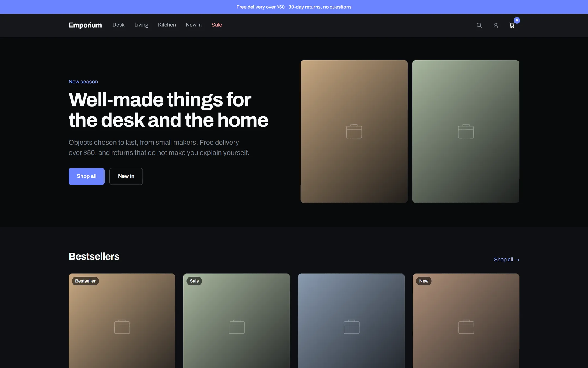
Task: Go to the Kitchen category
Action: 167,25
